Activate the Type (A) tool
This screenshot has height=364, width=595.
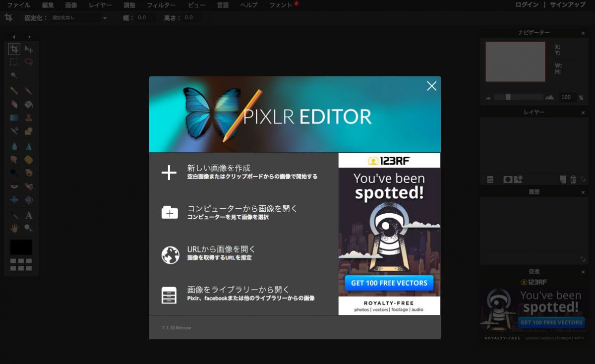(29, 215)
